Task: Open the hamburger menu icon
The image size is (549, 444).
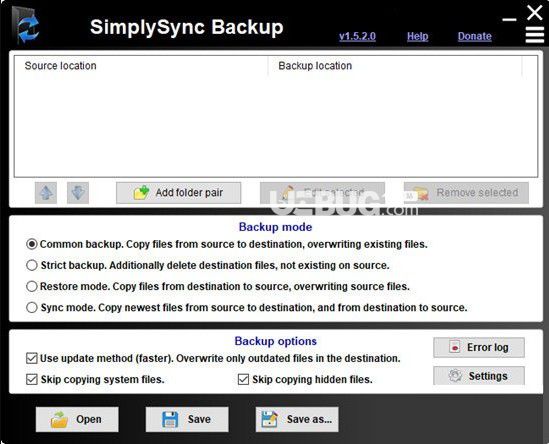Action: 535,35
